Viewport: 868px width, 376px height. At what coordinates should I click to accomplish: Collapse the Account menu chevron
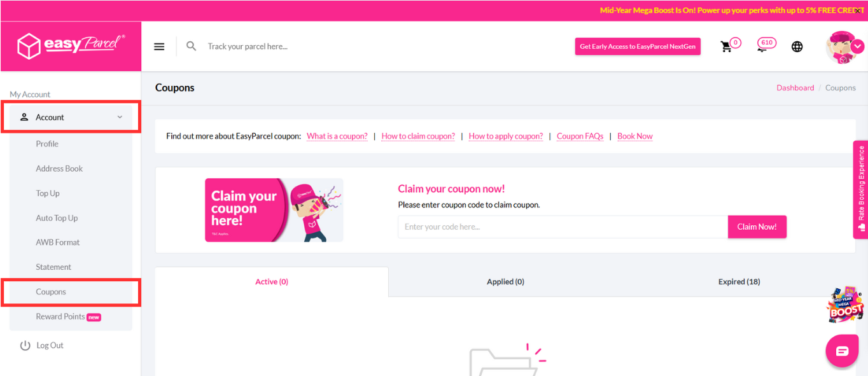point(120,117)
